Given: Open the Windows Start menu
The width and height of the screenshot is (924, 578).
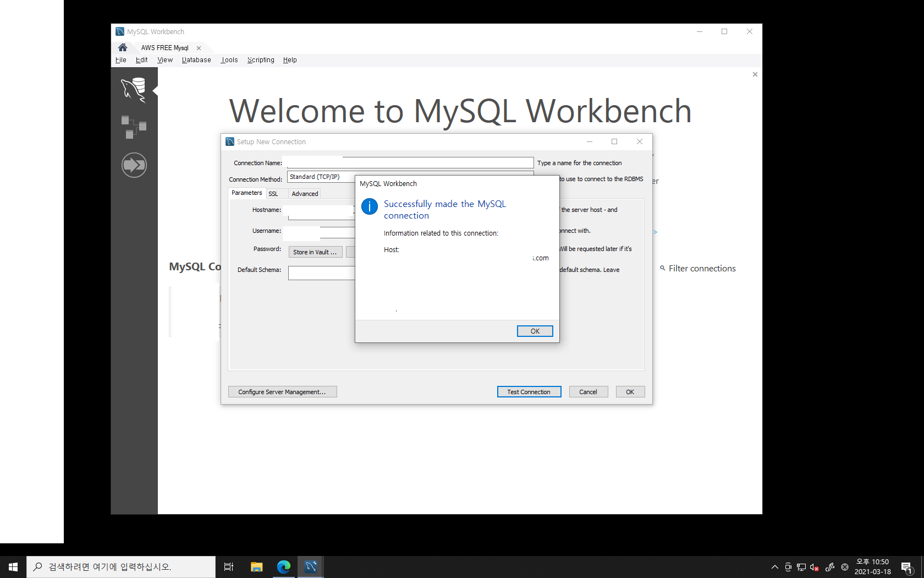Looking at the screenshot, I should pyautogui.click(x=13, y=567).
